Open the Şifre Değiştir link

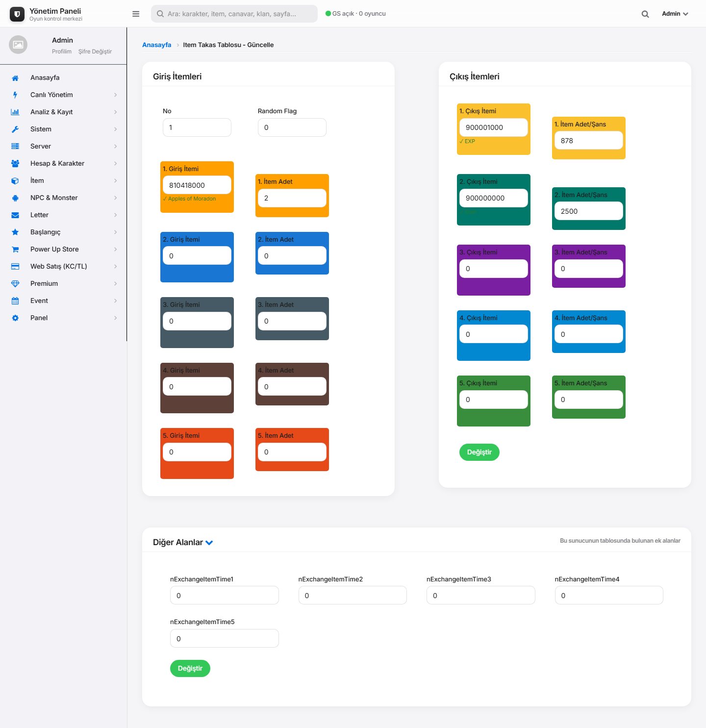click(x=95, y=51)
